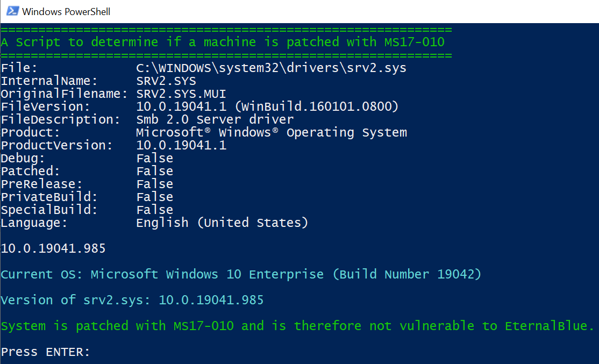Click the FileVersion value with WinBuild
Screen dimensions: 599x364
267,106
